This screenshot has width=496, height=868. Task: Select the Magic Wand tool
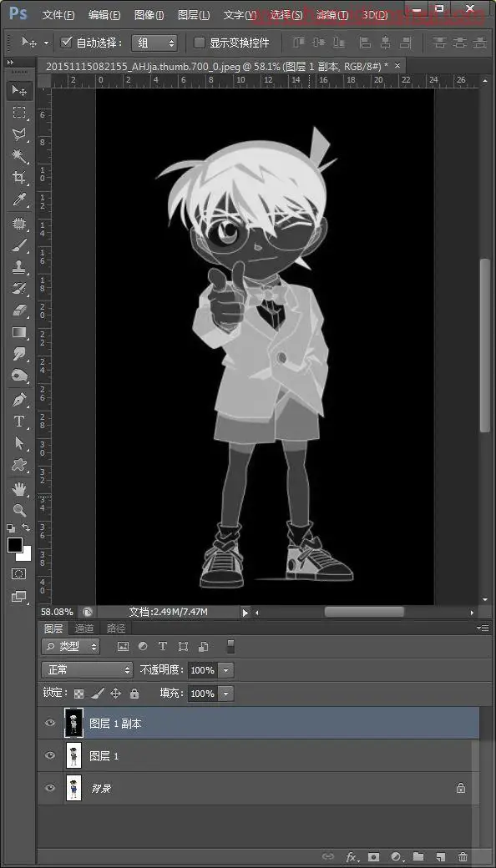pos(19,156)
